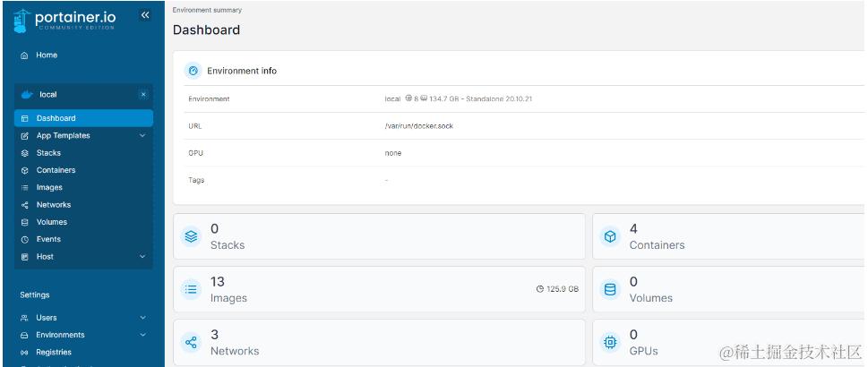This screenshot has width=868, height=367.
Task: Expand the Environments submenu chevron
Action: 142,335
